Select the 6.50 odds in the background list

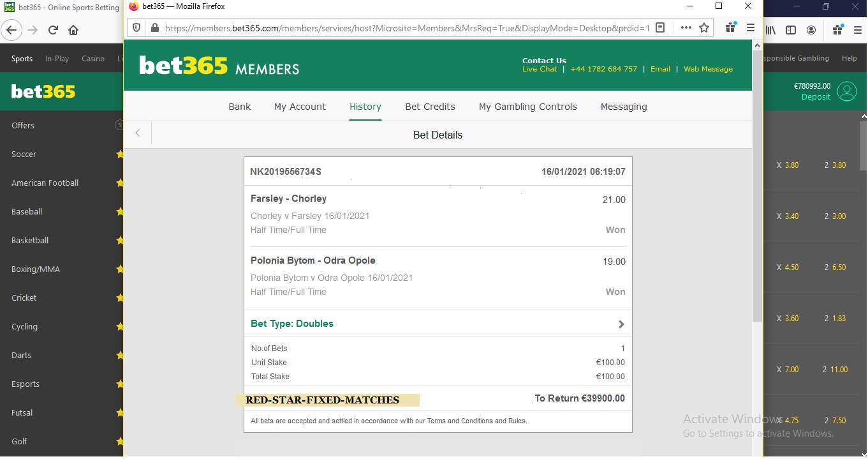(x=839, y=267)
